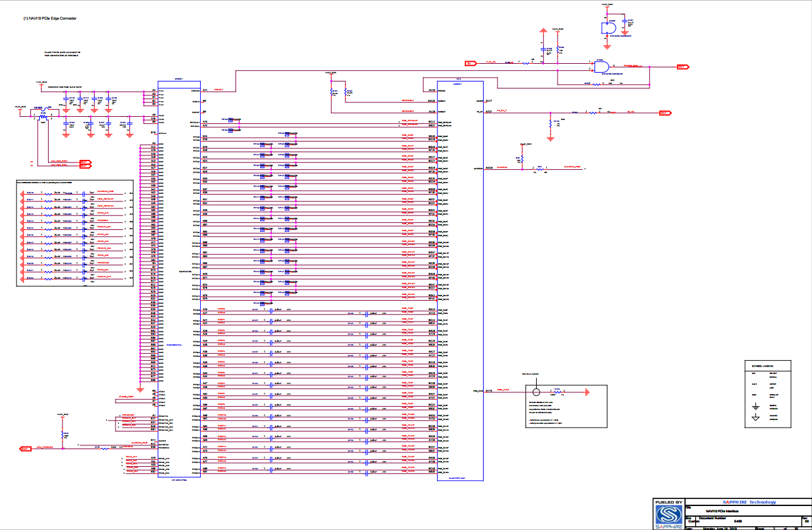The height and width of the screenshot is (530, 812).
Task: Click the Symbol Legend heading
Action: (761, 367)
